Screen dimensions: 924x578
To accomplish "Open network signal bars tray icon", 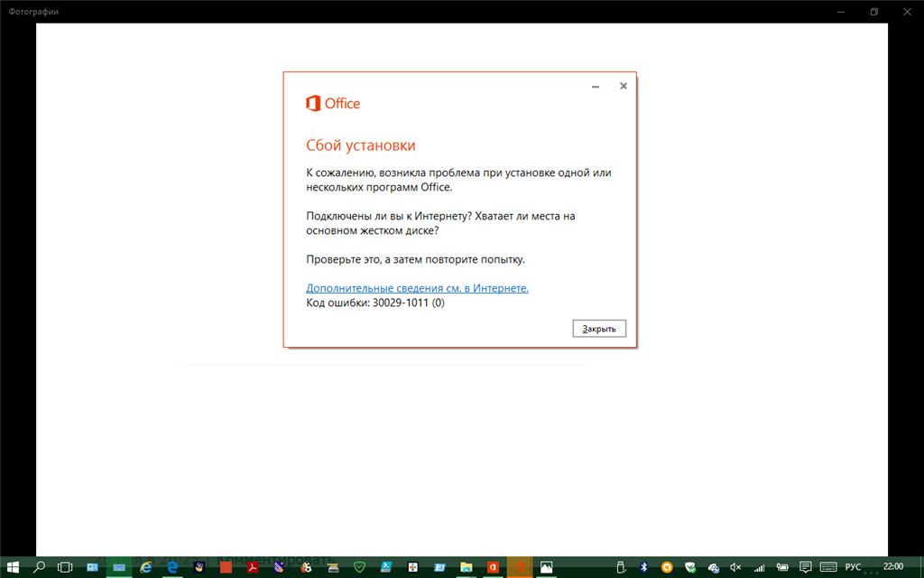I will (x=759, y=567).
